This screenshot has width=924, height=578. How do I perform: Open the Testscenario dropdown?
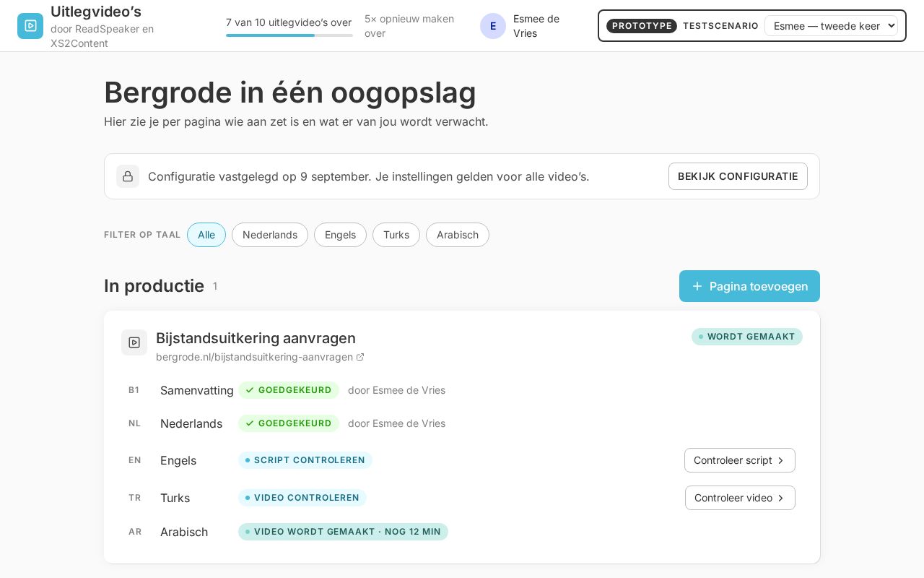pos(831,26)
